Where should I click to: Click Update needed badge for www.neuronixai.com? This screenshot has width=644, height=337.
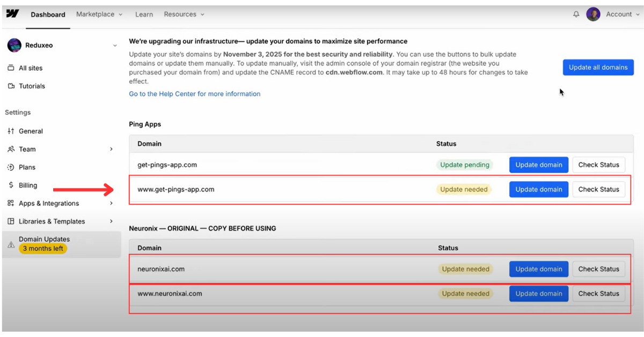tap(465, 294)
